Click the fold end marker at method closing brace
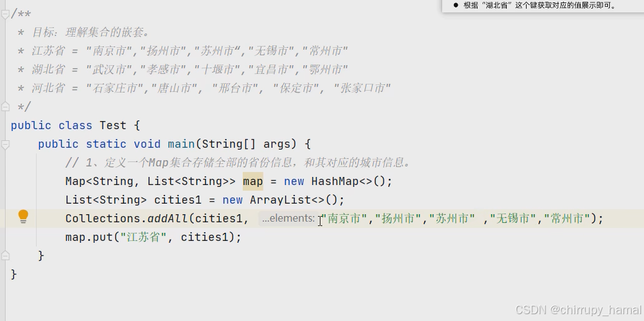This screenshot has height=321, width=644. (x=6, y=256)
